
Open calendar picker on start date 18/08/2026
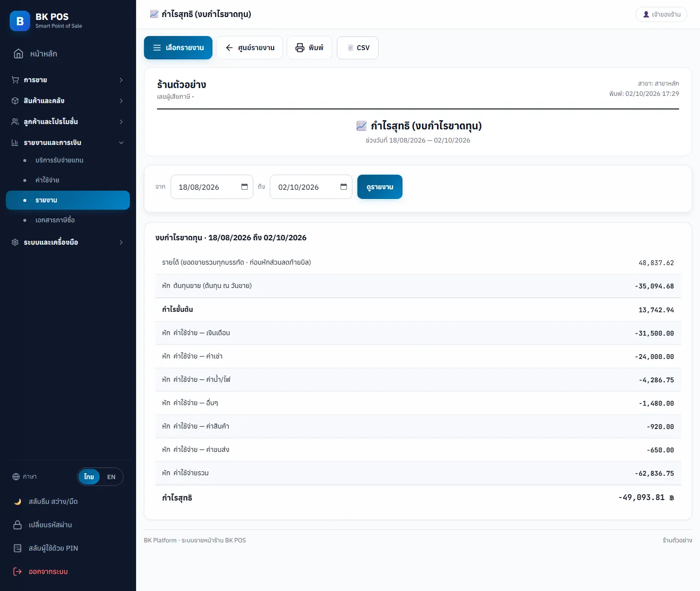(x=245, y=187)
